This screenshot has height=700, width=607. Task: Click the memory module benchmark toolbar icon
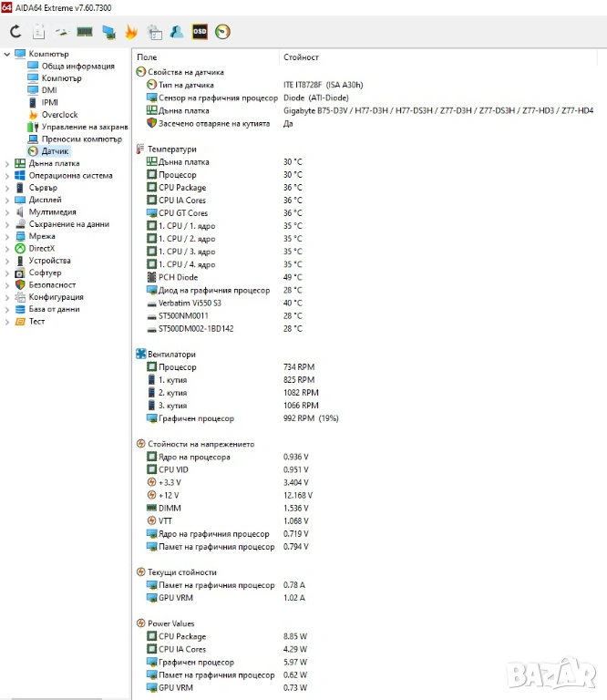coord(85,32)
